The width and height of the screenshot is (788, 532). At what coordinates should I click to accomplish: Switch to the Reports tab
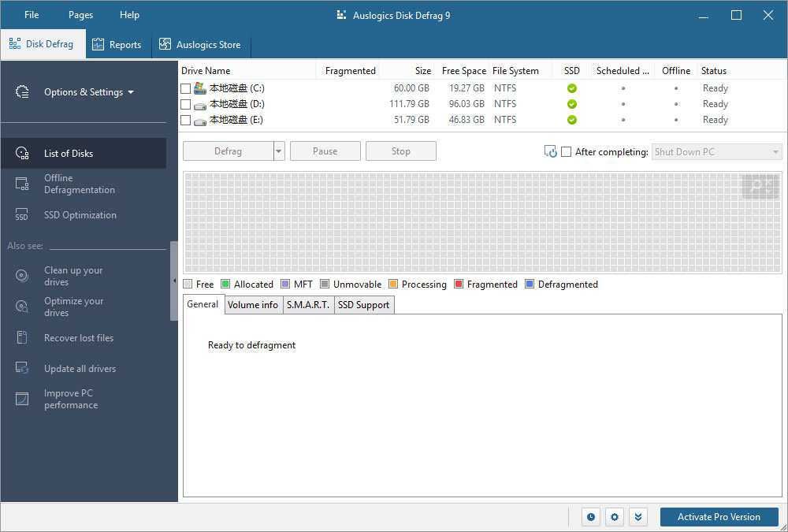coord(117,45)
